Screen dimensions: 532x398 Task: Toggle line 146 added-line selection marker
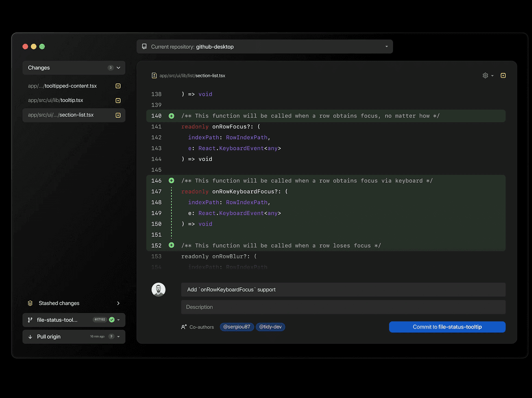tap(171, 181)
